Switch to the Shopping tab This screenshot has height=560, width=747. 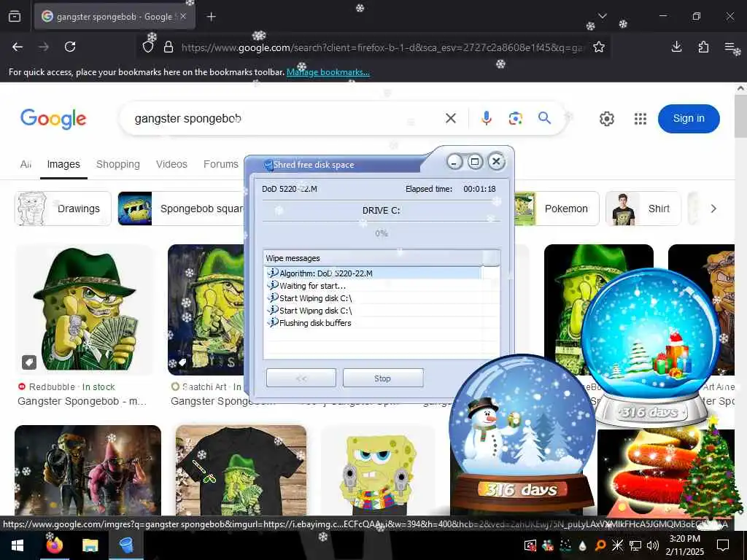click(118, 164)
